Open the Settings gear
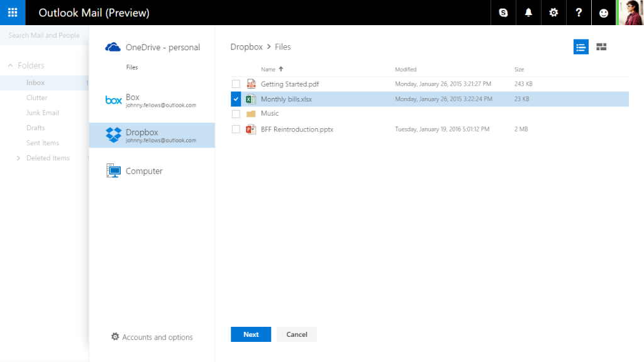Screen dimensions: 644x362 click(x=553, y=13)
